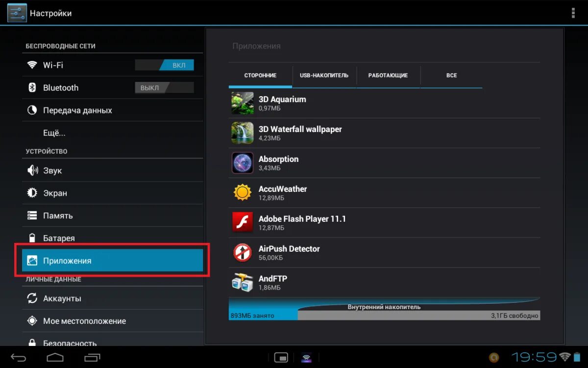The width and height of the screenshot is (588, 368).
Task: Open the AndFTP app details
Action: [384, 283]
